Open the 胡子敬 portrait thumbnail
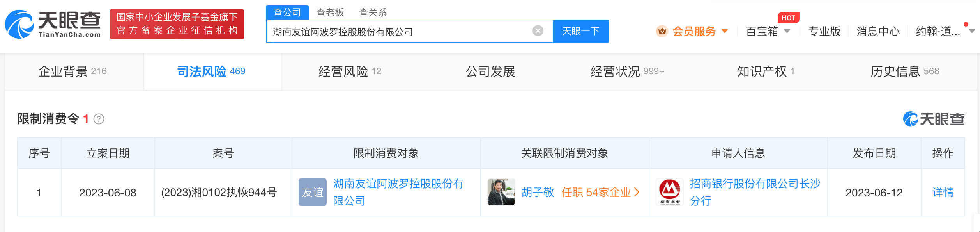The image size is (980, 232). click(501, 192)
